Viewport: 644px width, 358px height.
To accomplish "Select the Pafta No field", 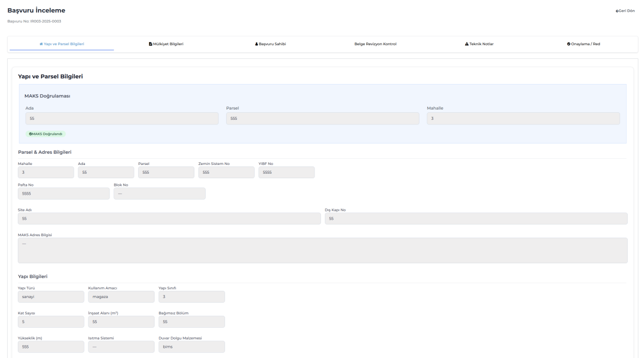I will pyautogui.click(x=63, y=194).
